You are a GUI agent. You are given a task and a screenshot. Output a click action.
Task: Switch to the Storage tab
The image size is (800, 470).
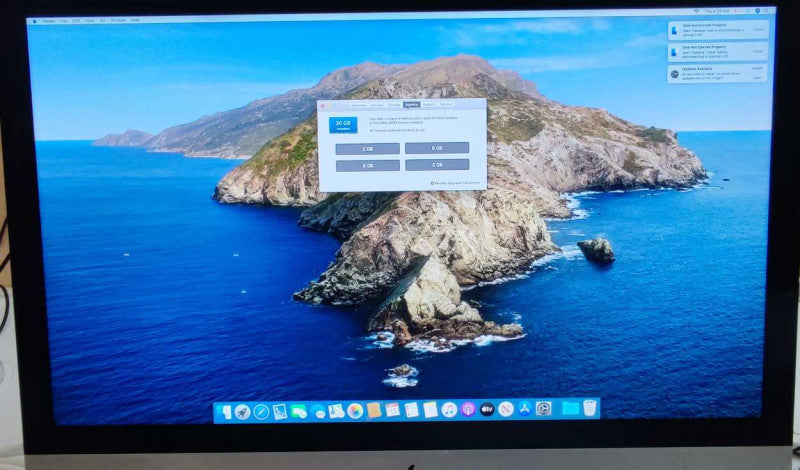pyautogui.click(x=394, y=105)
